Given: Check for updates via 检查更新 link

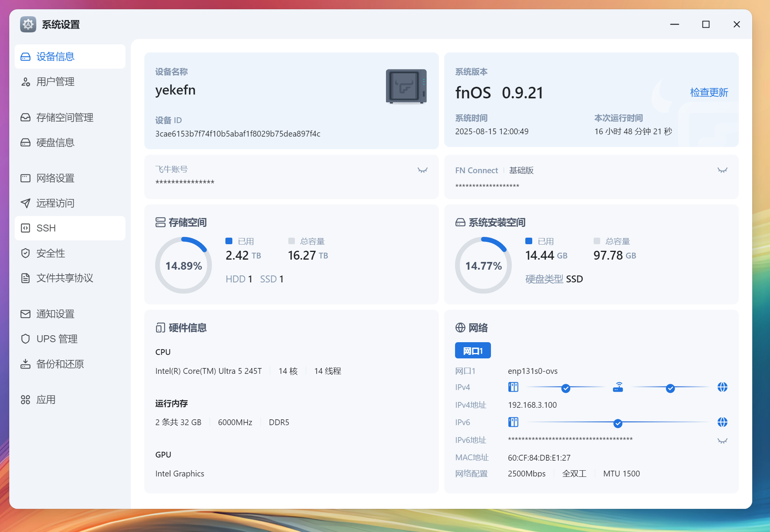Looking at the screenshot, I should coord(709,92).
